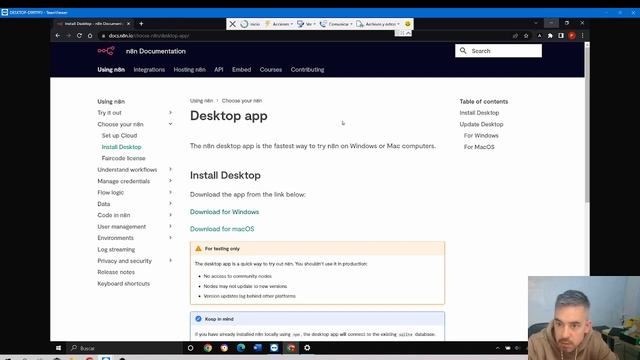Click the page vertical scrollbar thumb
The width and height of the screenshot is (640, 360).
pyautogui.click(x=587, y=124)
